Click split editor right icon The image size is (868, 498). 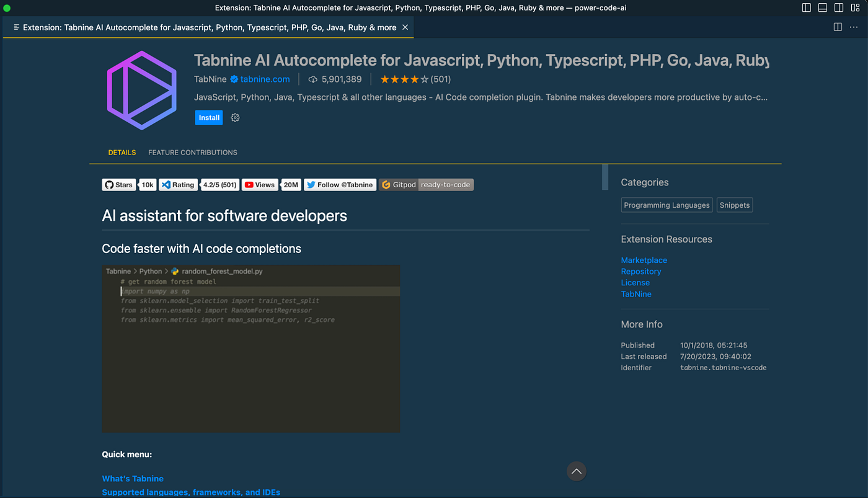[838, 27]
